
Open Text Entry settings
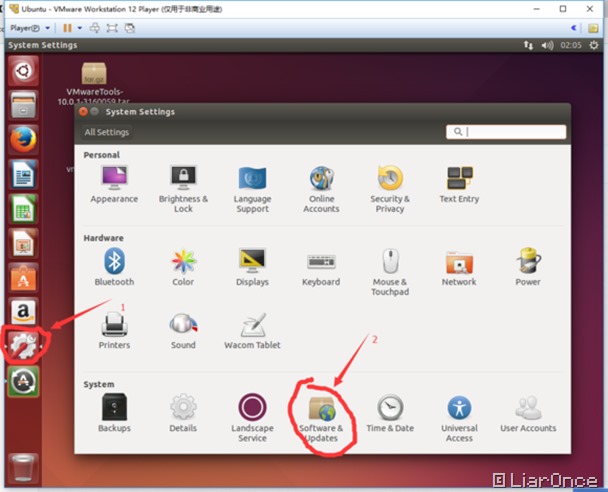pos(459,185)
